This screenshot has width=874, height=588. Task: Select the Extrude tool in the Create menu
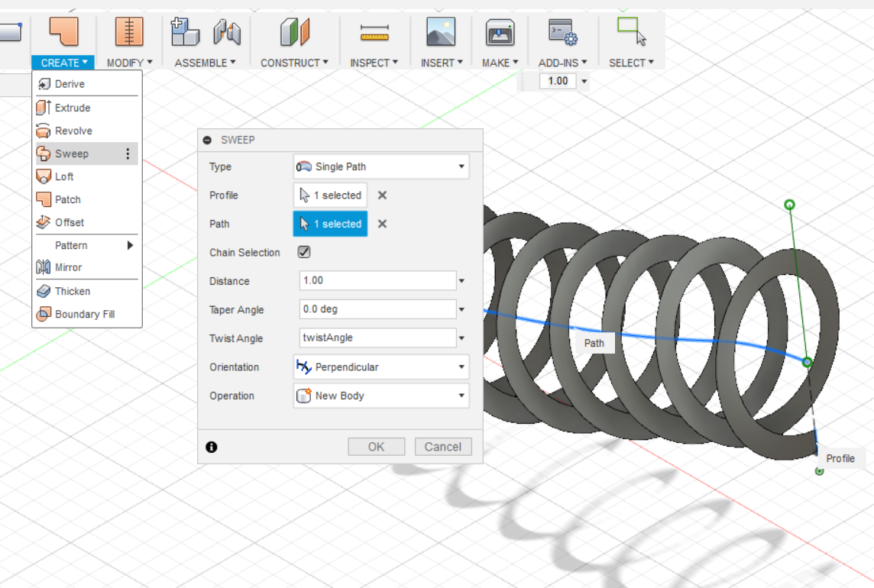click(x=71, y=107)
